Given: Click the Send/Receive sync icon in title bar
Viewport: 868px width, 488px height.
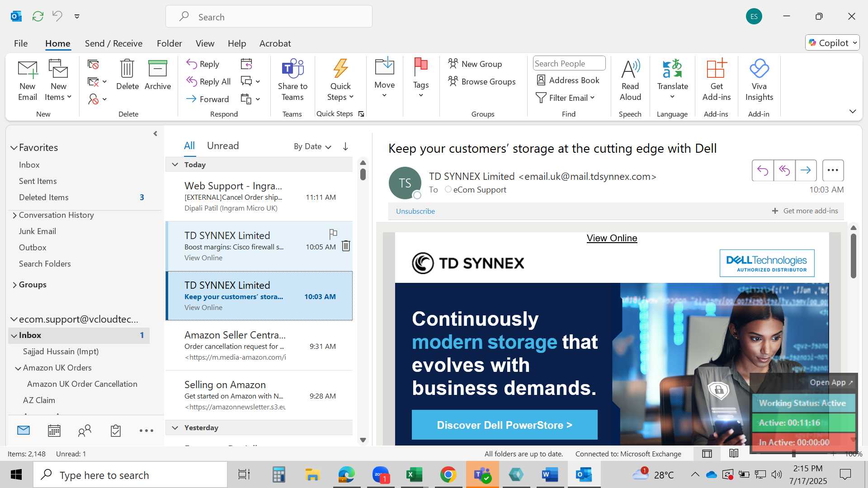Looking at the screenshot, I should 38,16.
